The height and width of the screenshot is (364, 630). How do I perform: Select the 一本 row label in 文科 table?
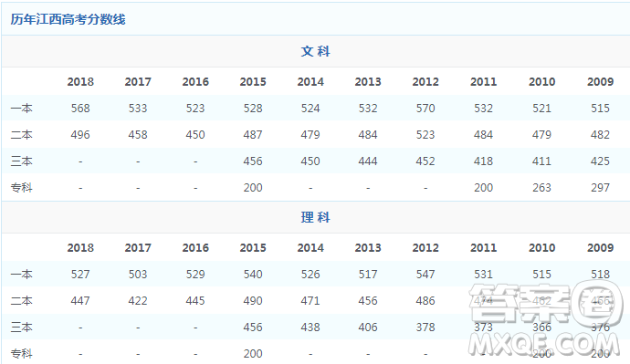(x=21, y=108)
